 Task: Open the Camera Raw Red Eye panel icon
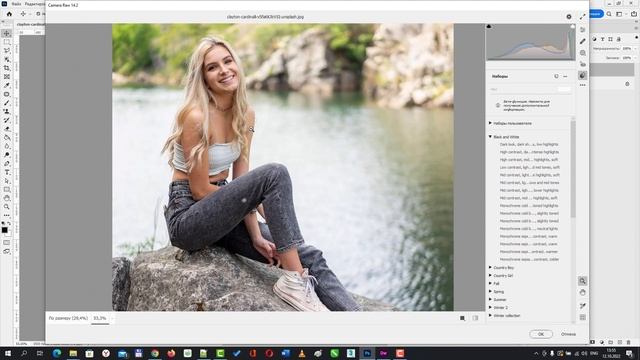pos(582,64)
